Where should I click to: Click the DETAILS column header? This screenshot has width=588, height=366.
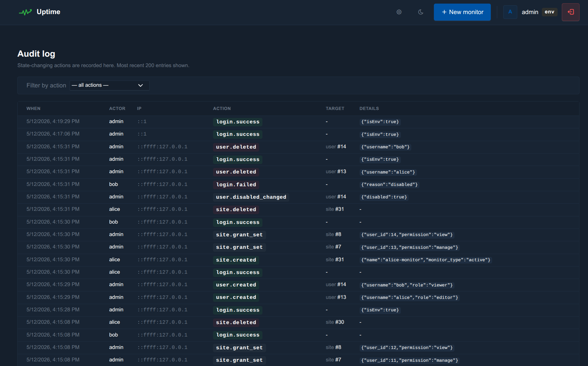[369, 108]
